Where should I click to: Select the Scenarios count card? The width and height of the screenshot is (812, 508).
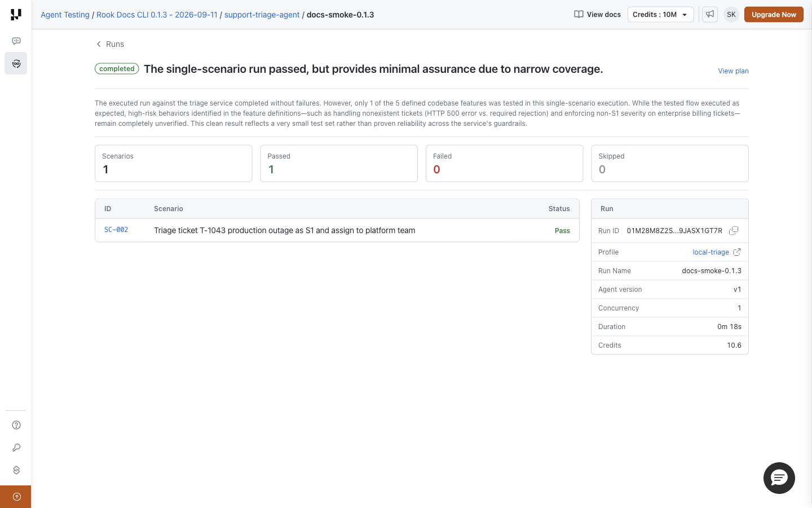pyautogui.click(x=174, y=164)
